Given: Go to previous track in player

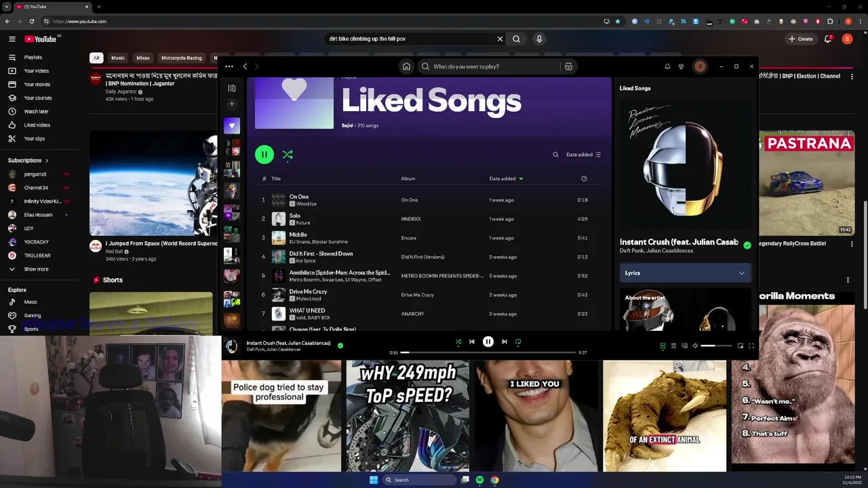Looking at the screenshot, I should [472, 342].
